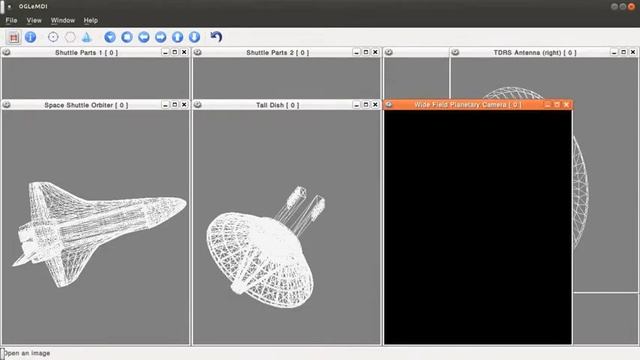Maximize the Space Shuttle Orbiter window
Screen dimensions: 640x360
(x=175, y=105)
